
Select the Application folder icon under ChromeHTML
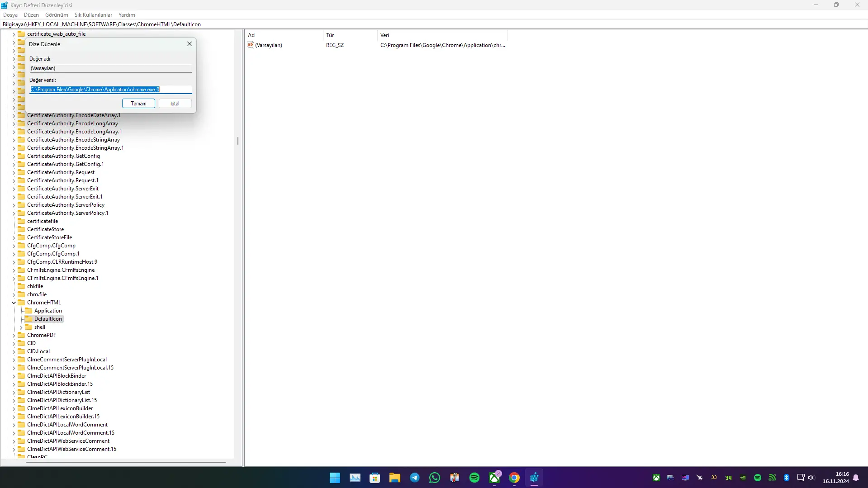[x=28, y=311]
